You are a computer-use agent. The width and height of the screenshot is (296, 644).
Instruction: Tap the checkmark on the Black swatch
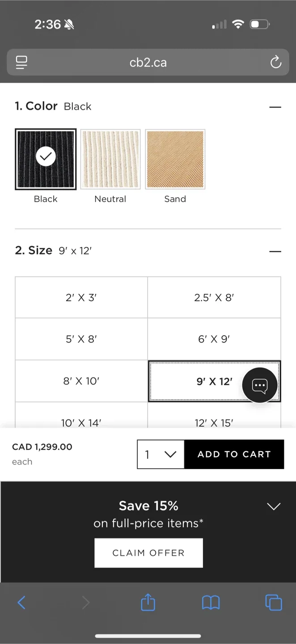click(x=45, y=156)
